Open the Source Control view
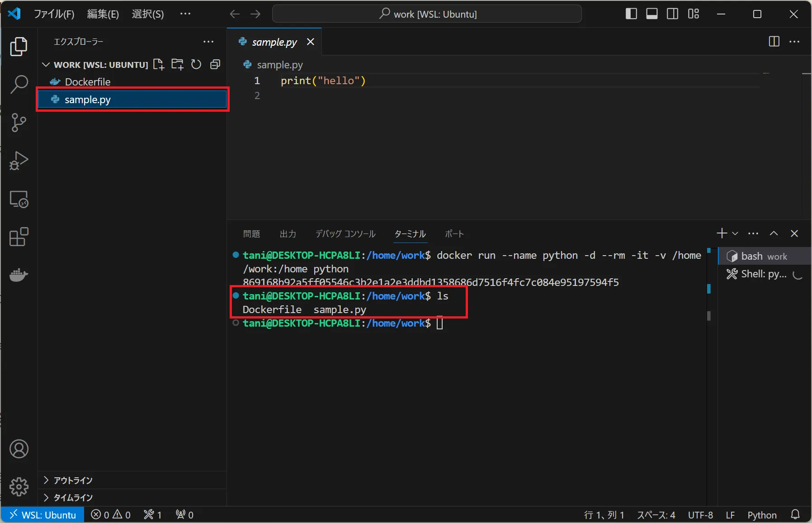The height and width of the screenshot is (523, 812). [19, 122]
